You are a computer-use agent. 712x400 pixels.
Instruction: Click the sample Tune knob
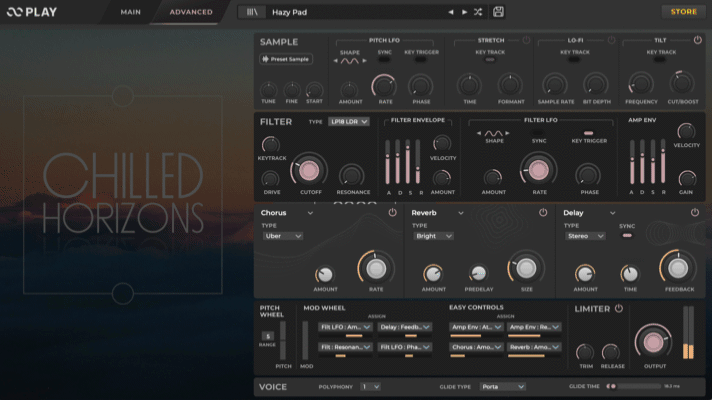[x=269, y=90]
